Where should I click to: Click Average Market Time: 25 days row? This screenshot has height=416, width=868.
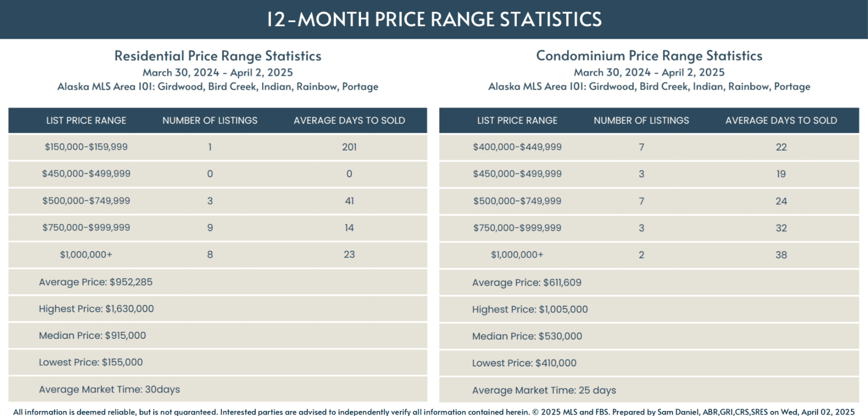click(x=544, y=390)
